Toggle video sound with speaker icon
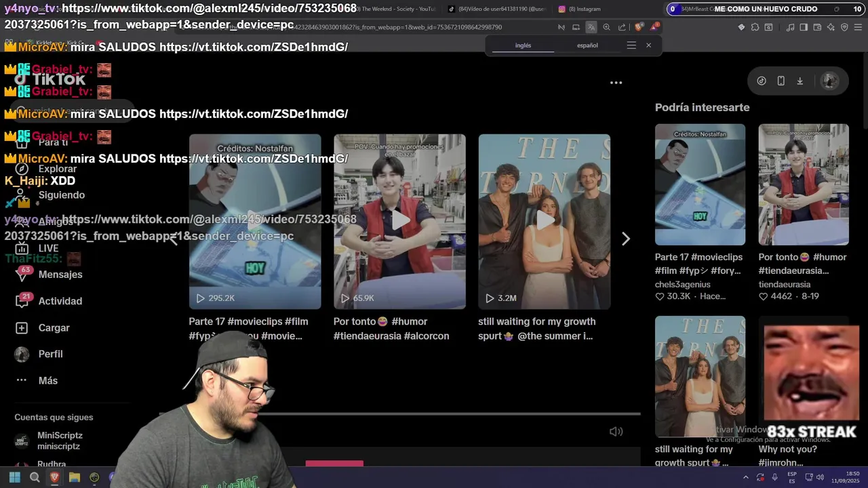Screen dimensions: 868x488 click(x=616, y=432)
